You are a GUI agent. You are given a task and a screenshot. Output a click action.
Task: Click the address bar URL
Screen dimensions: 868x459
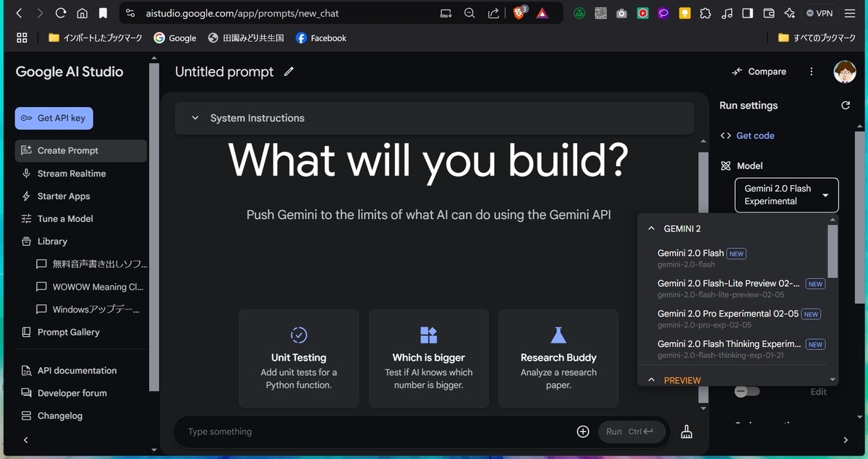242,13
